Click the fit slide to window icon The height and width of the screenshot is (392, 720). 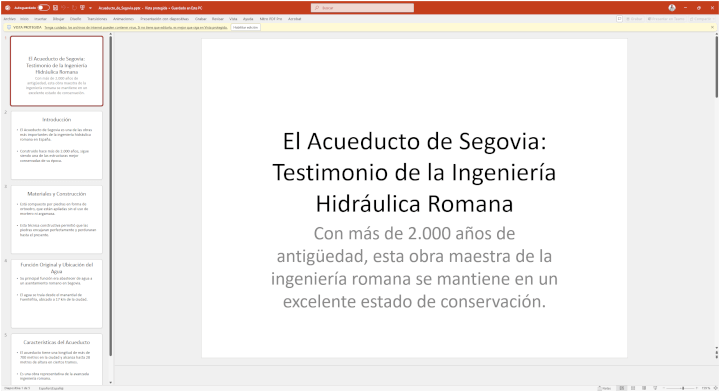[715, 388]
